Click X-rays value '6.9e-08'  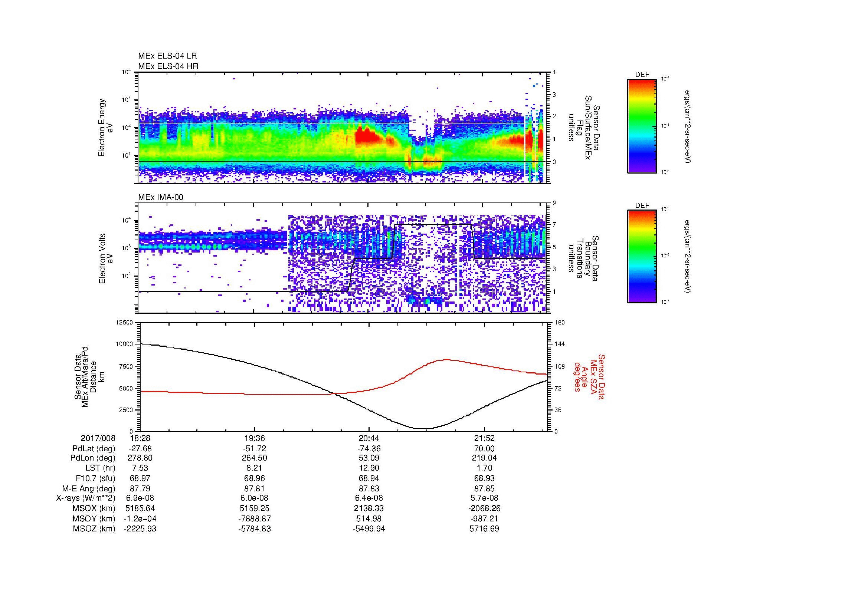click(140, 498)
